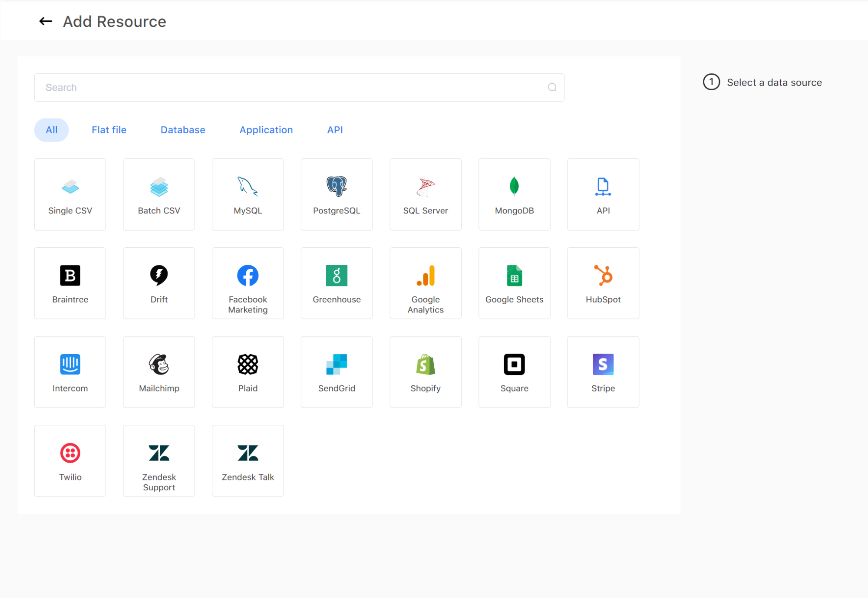Pick the Plaid resource
This screenshot has width=868, height=598.
click(x=248, y=372)
